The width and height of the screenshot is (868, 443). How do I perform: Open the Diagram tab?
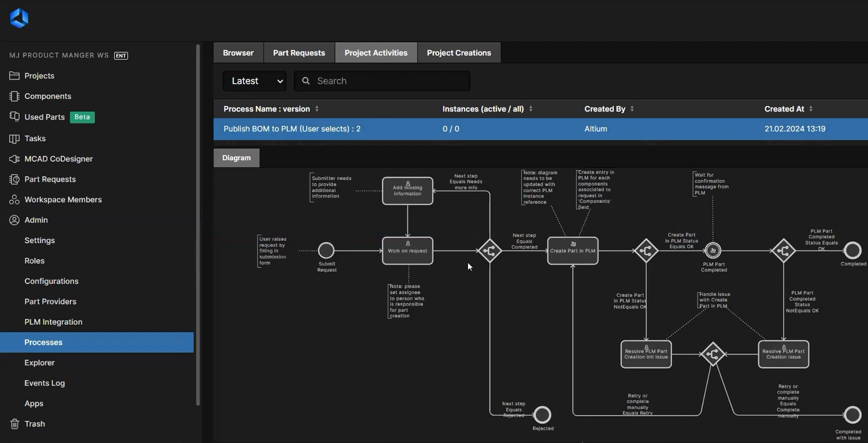[236, 158]
